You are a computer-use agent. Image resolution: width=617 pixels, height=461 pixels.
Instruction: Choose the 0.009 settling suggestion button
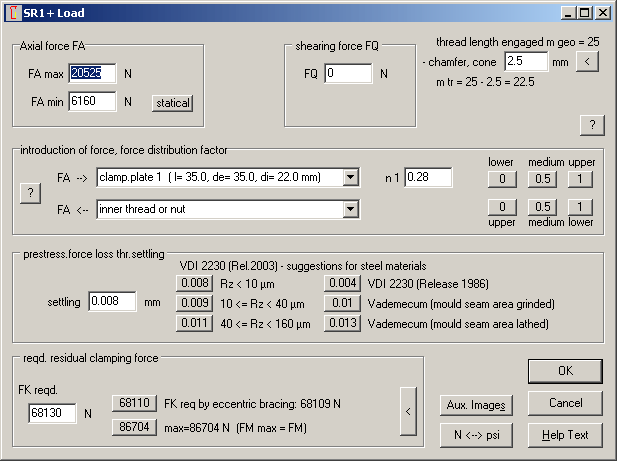click(x=194, y=303)
